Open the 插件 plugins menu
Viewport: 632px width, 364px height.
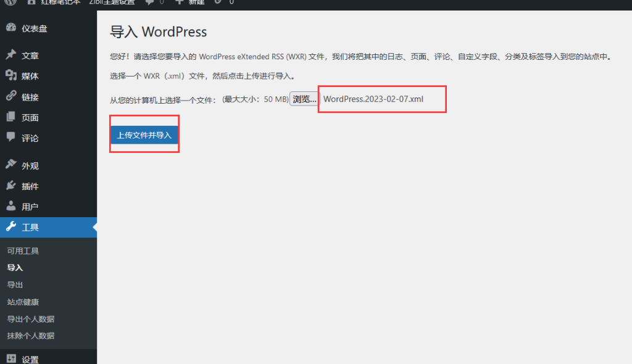(x=30, y=186)
